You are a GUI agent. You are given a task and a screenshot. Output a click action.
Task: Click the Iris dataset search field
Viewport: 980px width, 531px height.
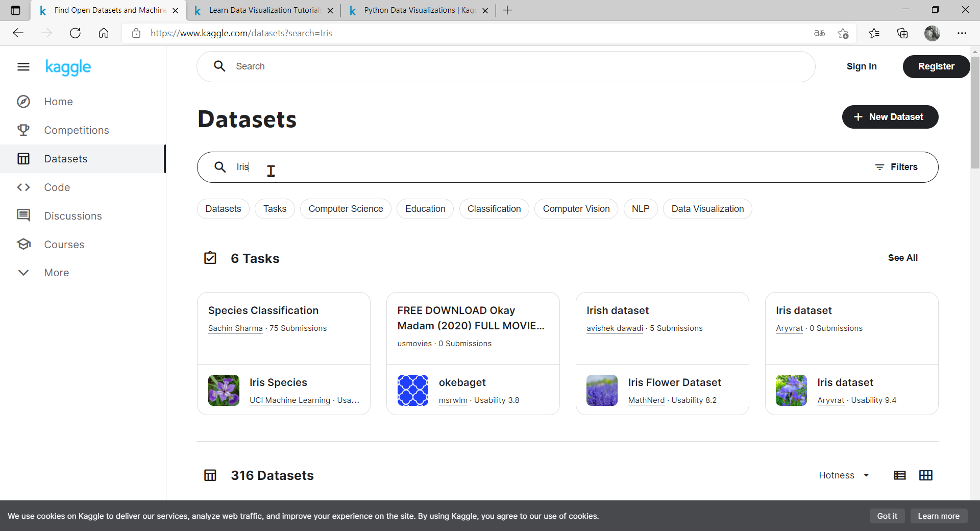[568, 167]
